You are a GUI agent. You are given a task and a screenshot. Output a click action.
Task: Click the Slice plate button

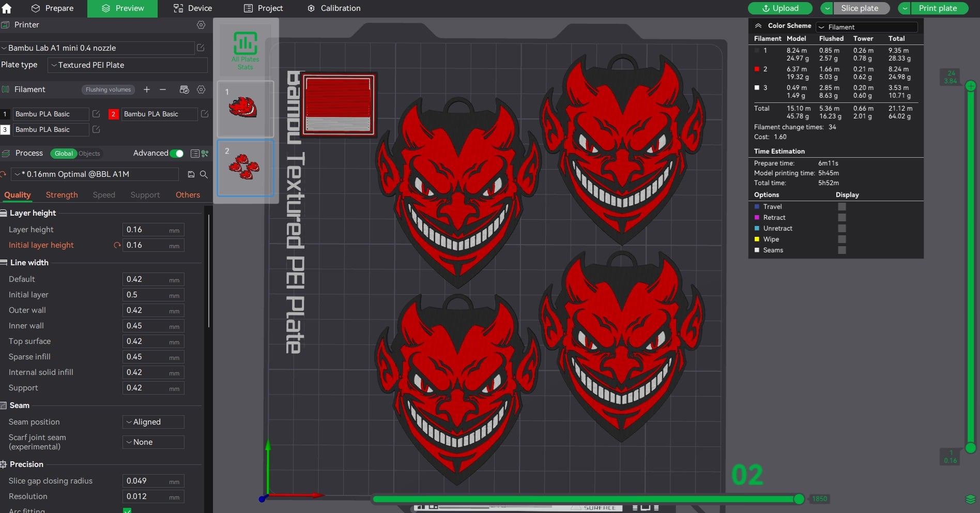862,8
